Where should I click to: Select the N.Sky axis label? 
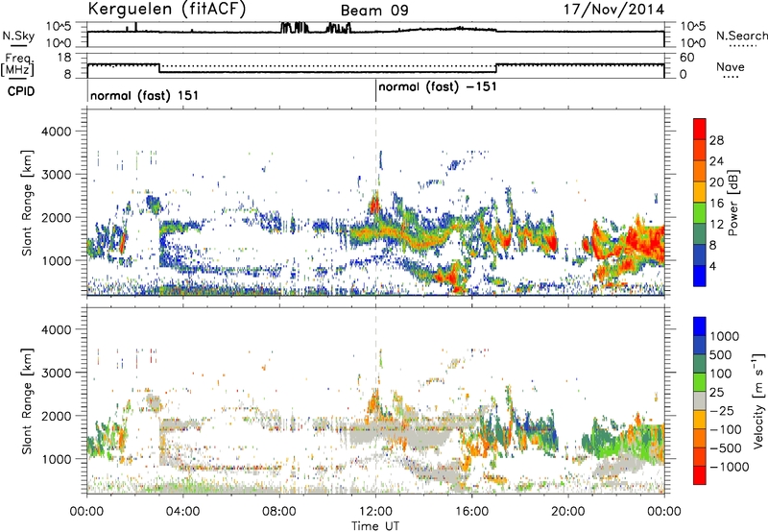point(18,36)
